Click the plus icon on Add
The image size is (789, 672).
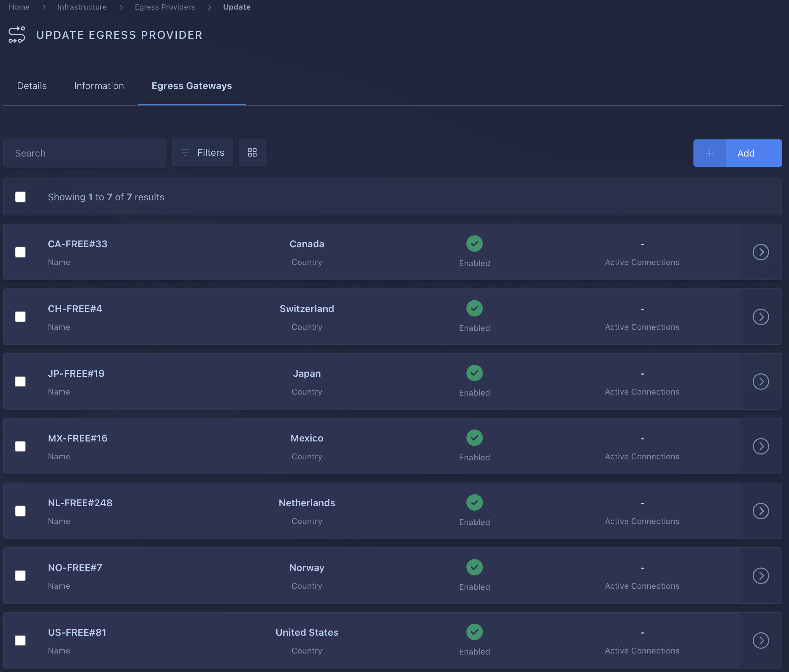(710, 153)
